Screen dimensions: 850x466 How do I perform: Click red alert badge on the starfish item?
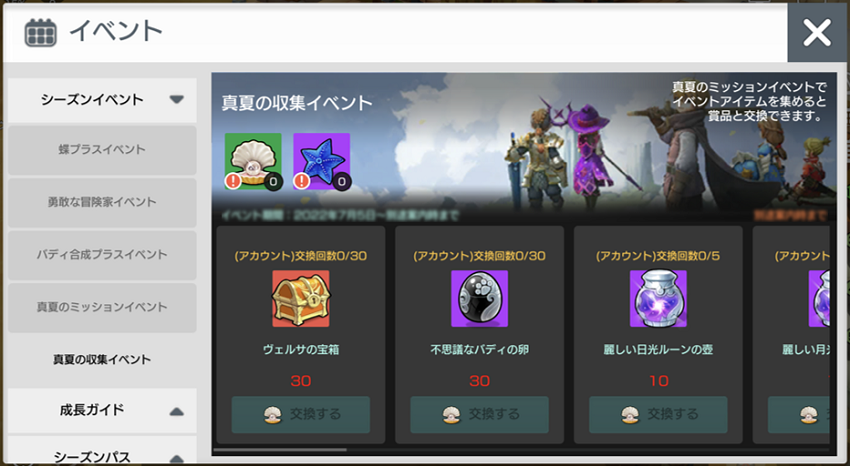click(301, 181)
